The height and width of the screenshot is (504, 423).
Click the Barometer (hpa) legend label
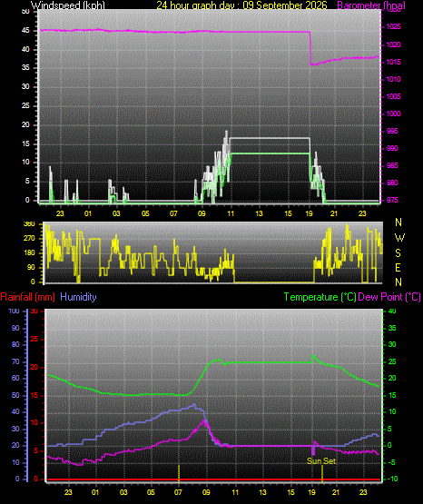point(371,5)
